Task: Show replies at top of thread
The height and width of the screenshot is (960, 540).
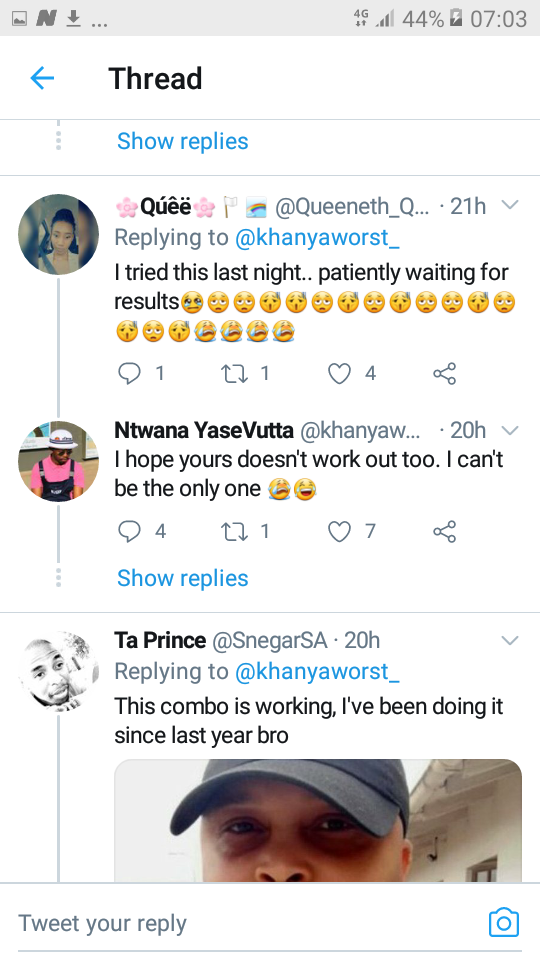Action: pyautogui.click(x=182, y=141)
